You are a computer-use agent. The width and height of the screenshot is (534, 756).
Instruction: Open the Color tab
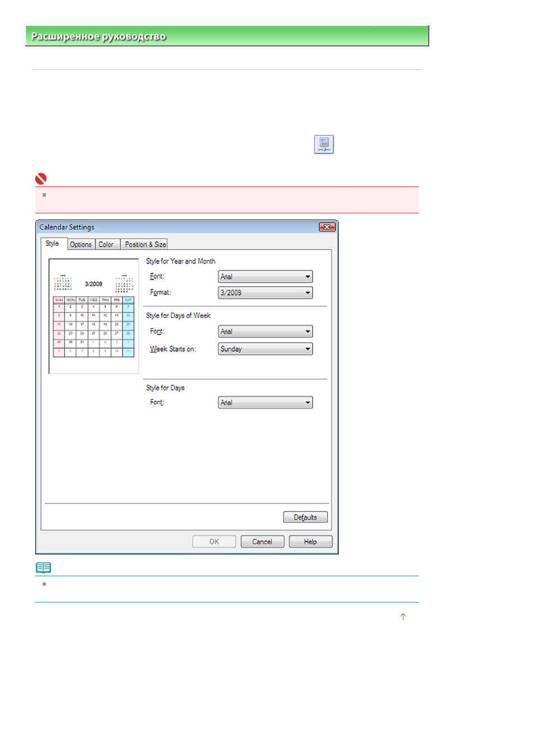(x=106, y=245)
